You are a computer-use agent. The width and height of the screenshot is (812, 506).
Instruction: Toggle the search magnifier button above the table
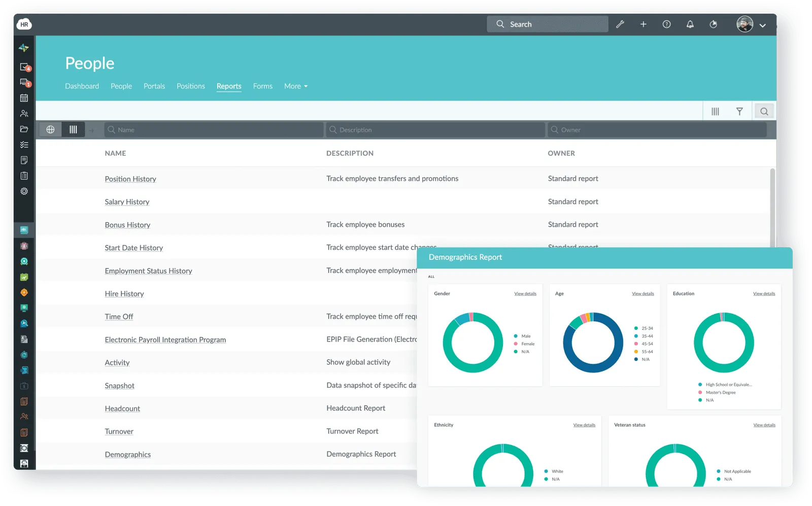click(764, 111)
